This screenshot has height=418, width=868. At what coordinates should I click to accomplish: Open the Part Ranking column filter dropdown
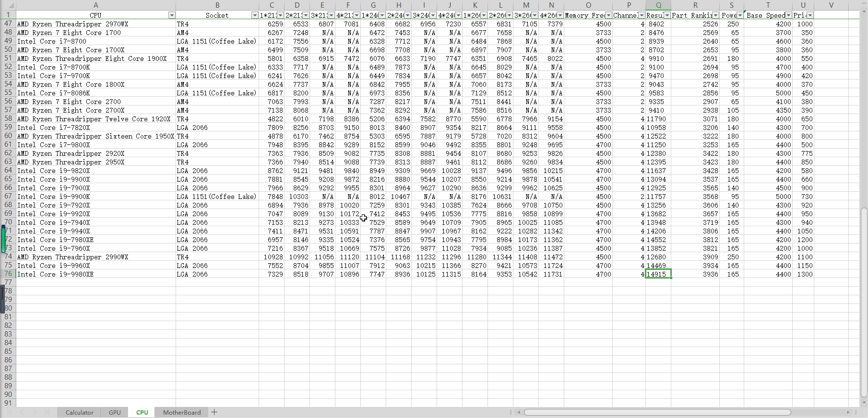tap(715, 15)
